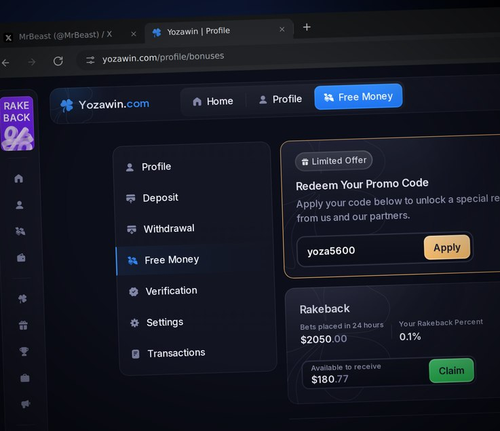Click the Withdrawal card icon in menu

pyautogui.click(x=132, y=229)
